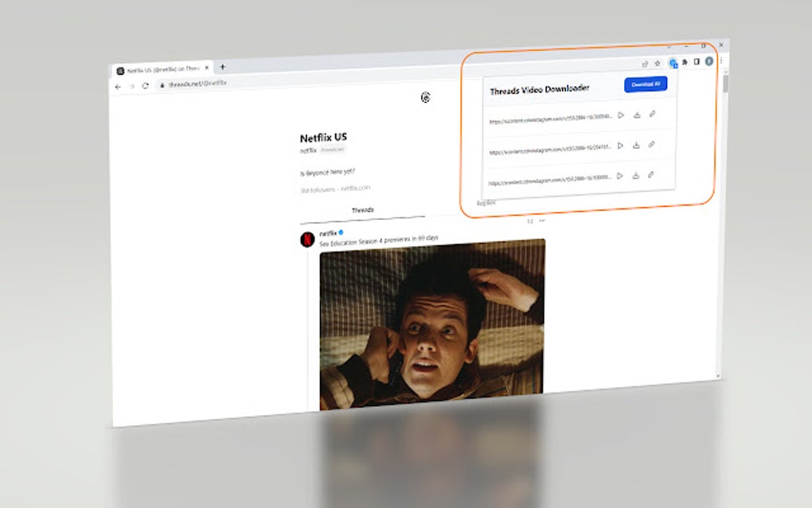This screenshot has height=508, width=812.
Task: Go forward with the browser forward arrow
Action: [131, 87]
